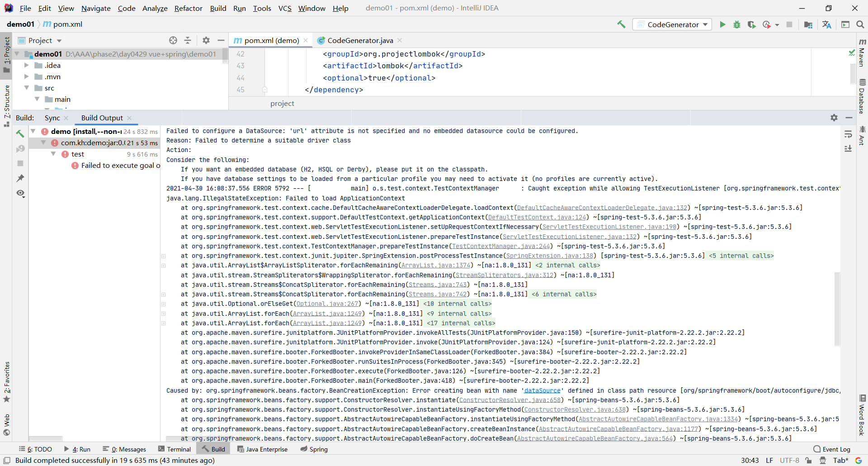Start debugging with the bug icon
The image size is (868, 466).
point(737,24)
